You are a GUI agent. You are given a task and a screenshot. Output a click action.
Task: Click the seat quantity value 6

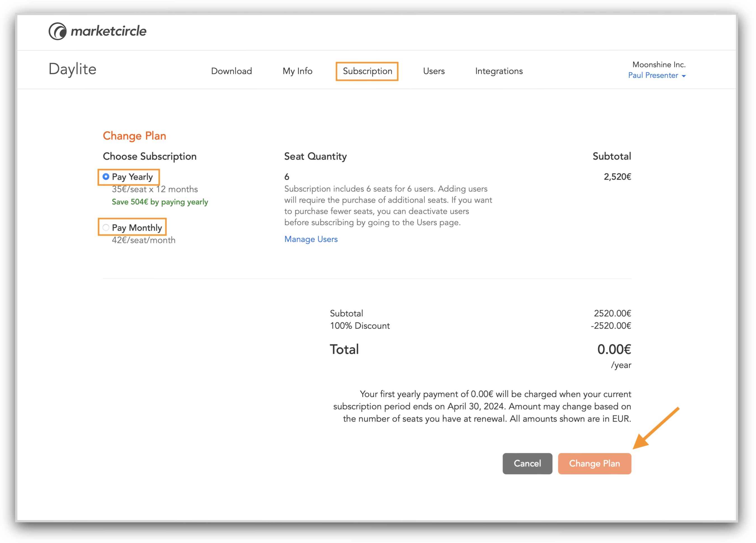287,177
